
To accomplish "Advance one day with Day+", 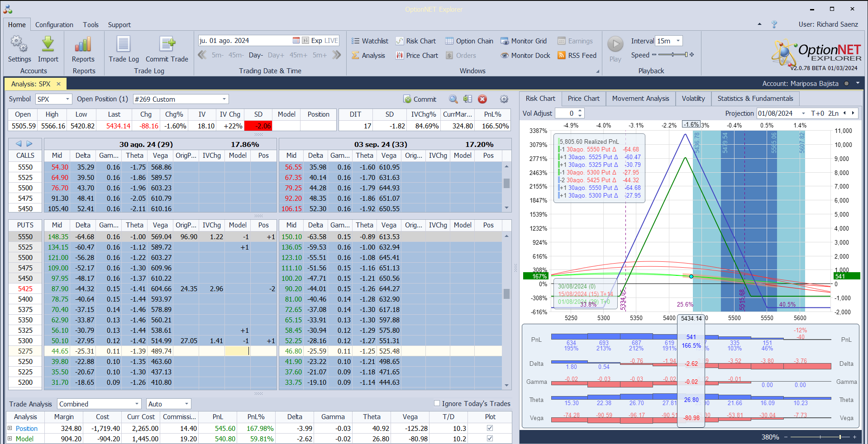I will [276, 55].
